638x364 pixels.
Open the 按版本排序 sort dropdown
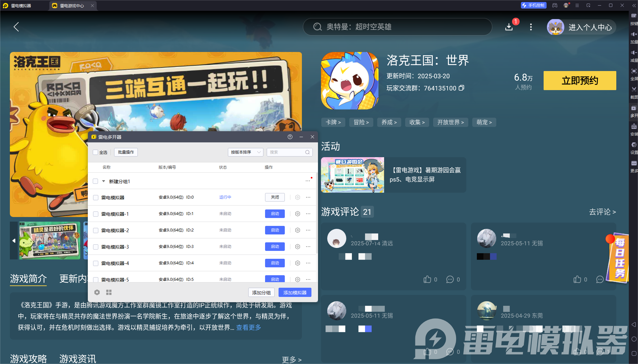(x=245, y=152)
